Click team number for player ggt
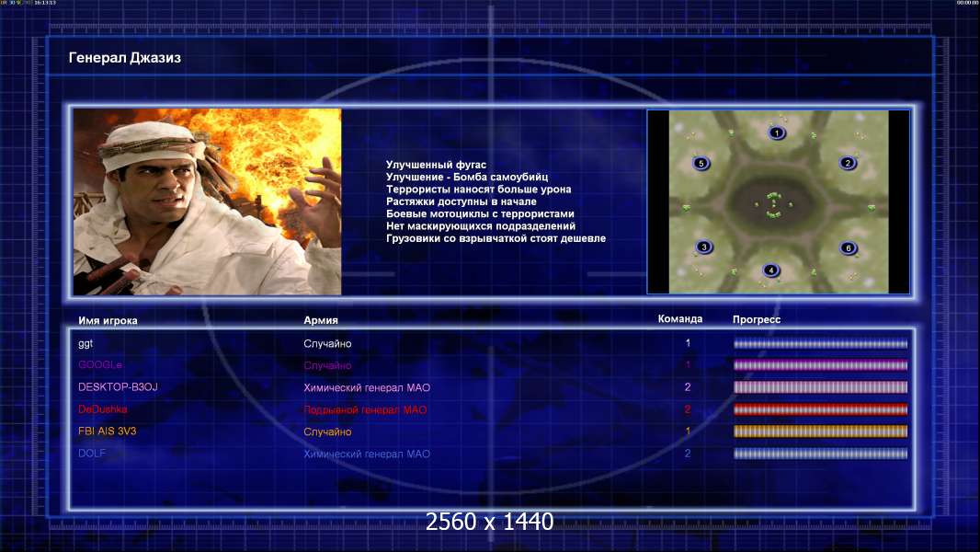 [688, 343]
